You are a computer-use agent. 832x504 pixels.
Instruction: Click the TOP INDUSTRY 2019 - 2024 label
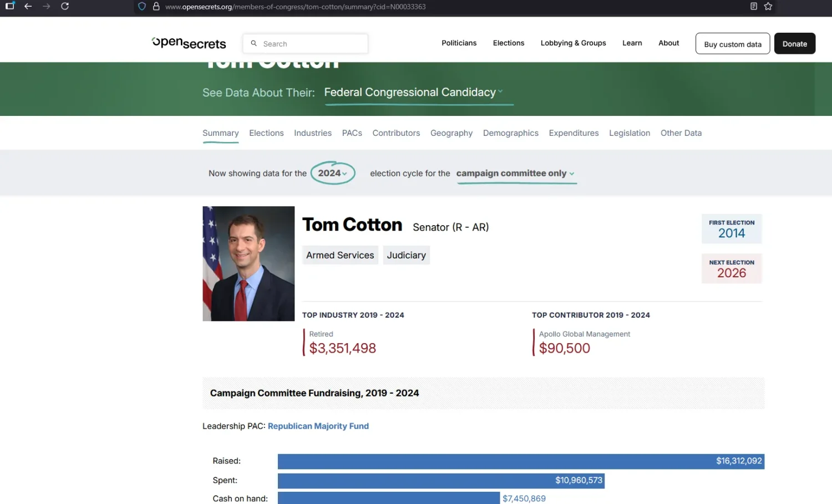coord(353,315)
